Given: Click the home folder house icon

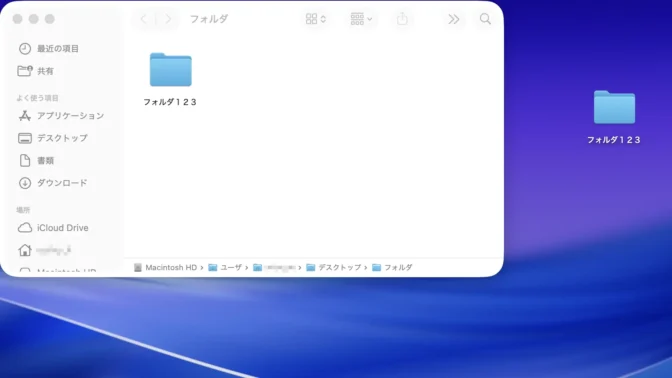Looking at the screenshot, I should pos(25,250).
